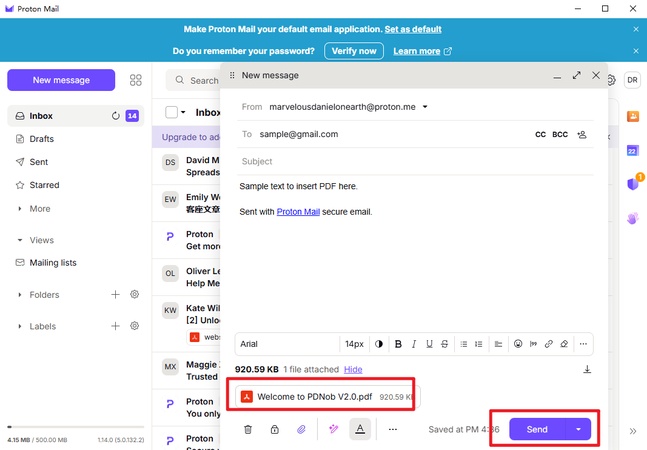
Task: Insert a hyperlink in message
Action: coord(549,344)
